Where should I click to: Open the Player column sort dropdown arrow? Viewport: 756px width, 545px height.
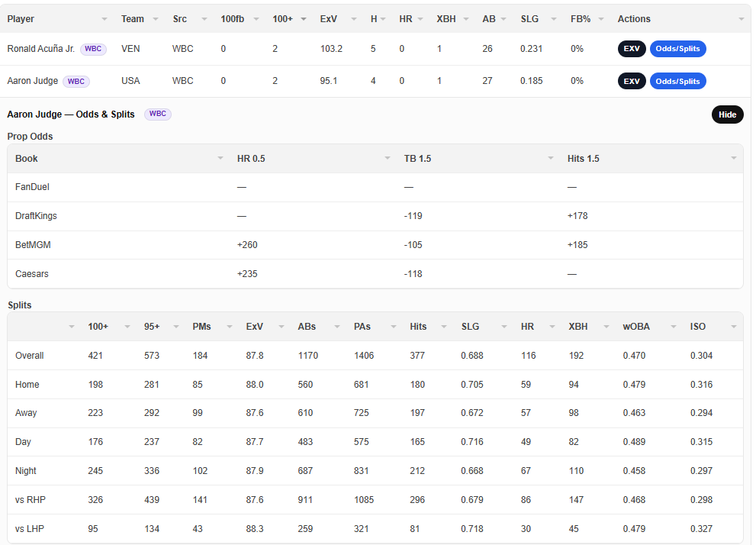(105, 19)
